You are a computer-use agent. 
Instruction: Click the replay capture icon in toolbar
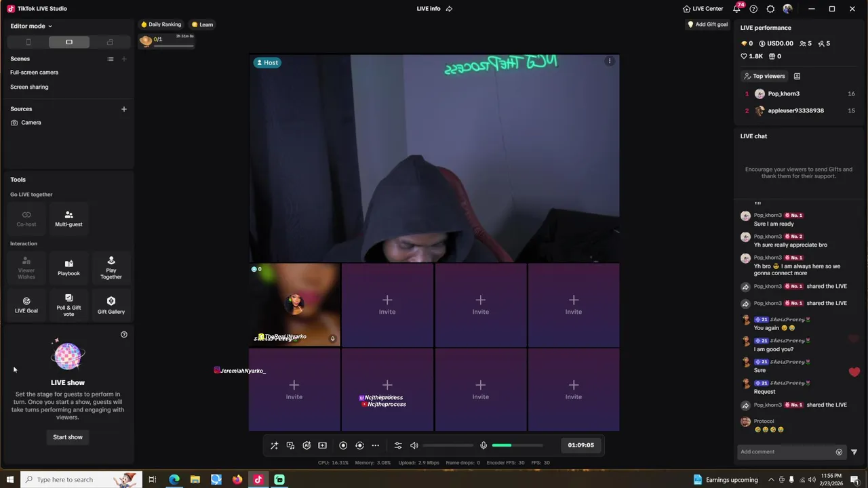coord(359,445)
